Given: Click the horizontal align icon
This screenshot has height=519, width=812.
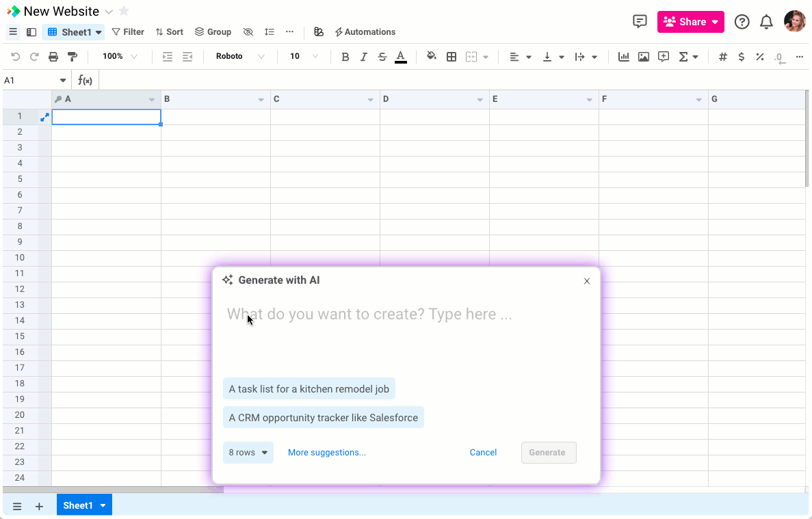Looking at the screenshot, I should [514, 56].
